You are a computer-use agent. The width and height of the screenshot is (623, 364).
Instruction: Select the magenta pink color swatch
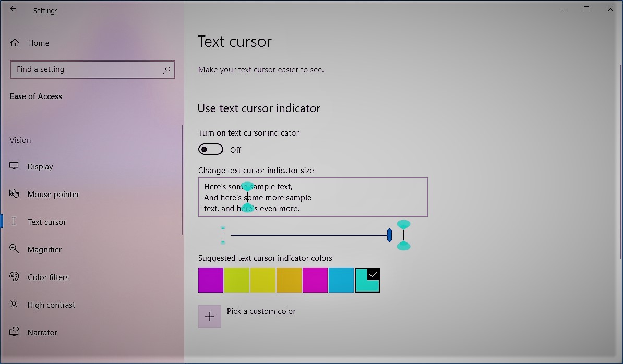pos(315,280)
